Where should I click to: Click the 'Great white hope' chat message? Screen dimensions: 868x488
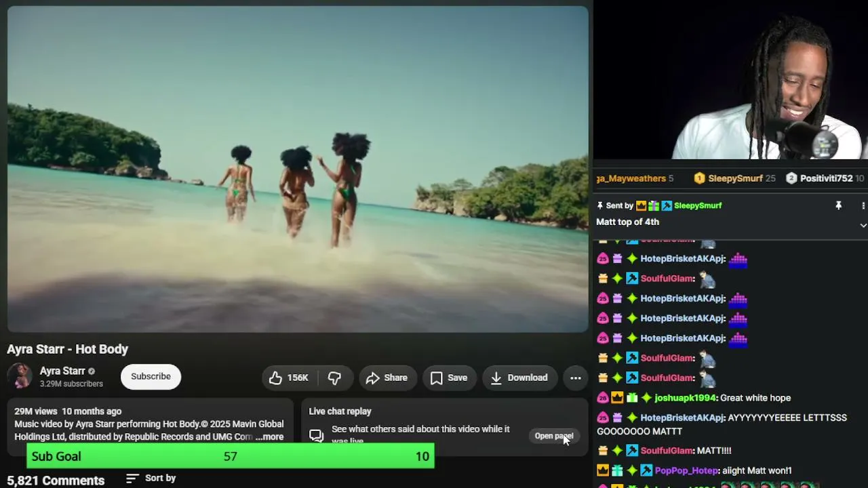point(755,398)
